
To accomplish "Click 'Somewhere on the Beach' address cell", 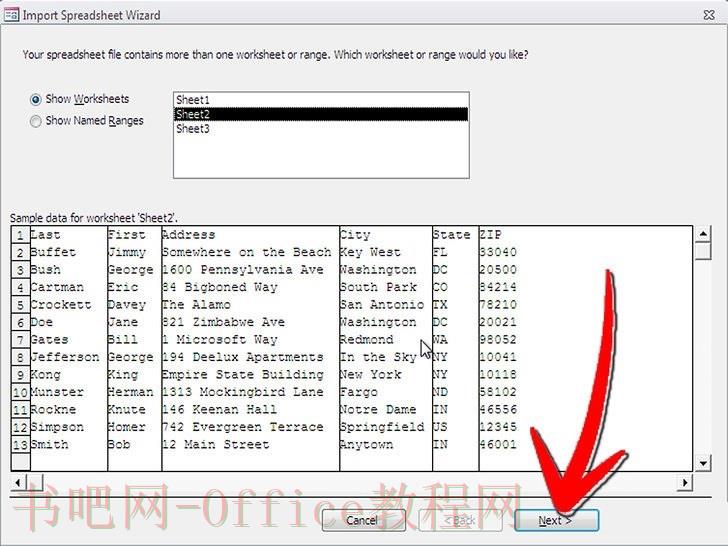I will tap(251, 253).
